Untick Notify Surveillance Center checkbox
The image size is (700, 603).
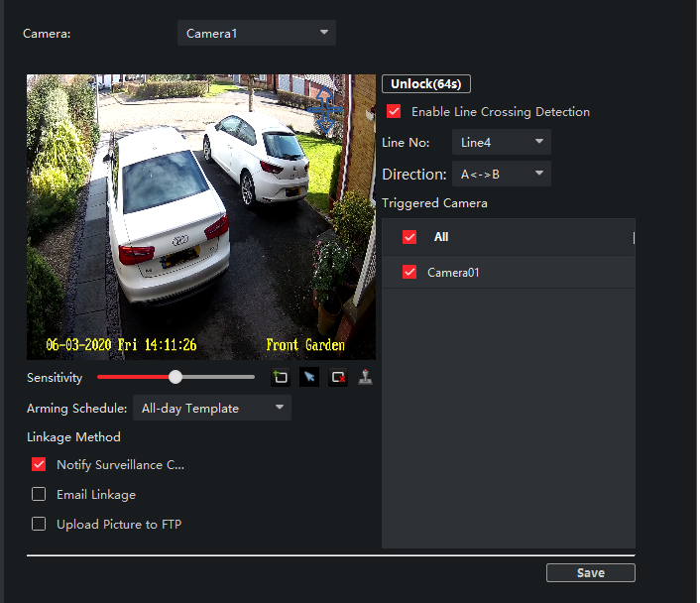tap(40, 464)
